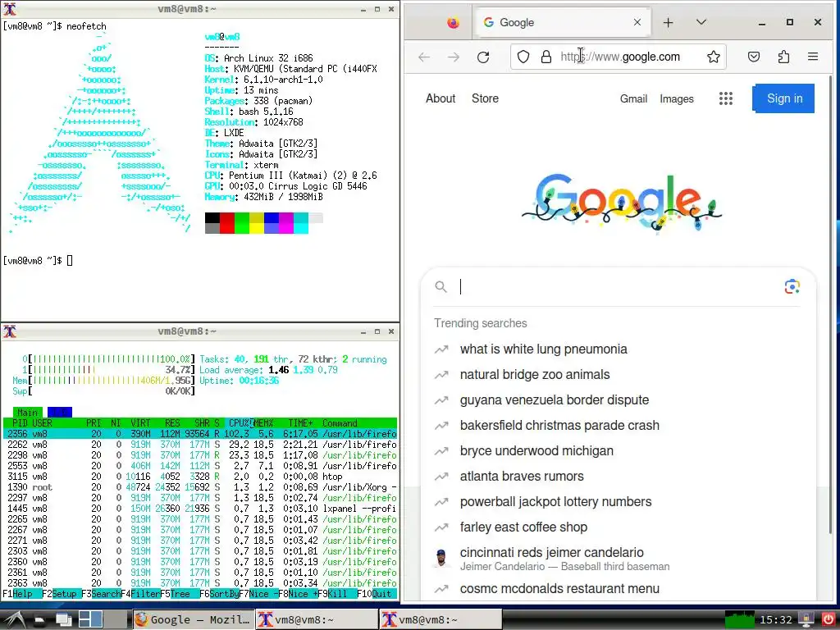Open the Store link

pyautogui.click(x=485, y=98)
